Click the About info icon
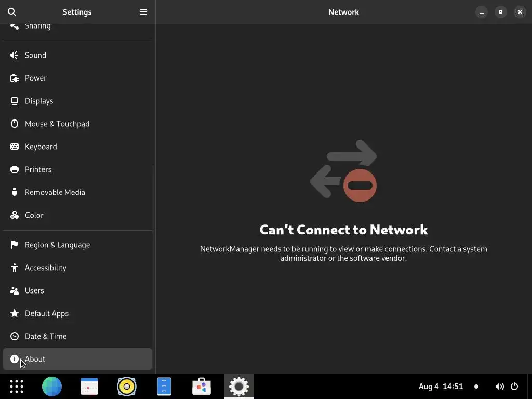 [x=14, y=359]
